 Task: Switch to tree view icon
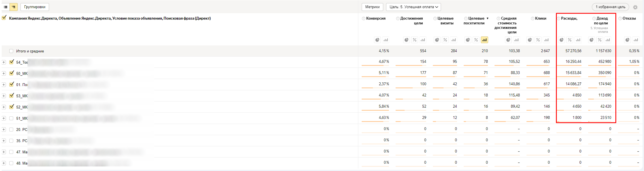(14, 7)
